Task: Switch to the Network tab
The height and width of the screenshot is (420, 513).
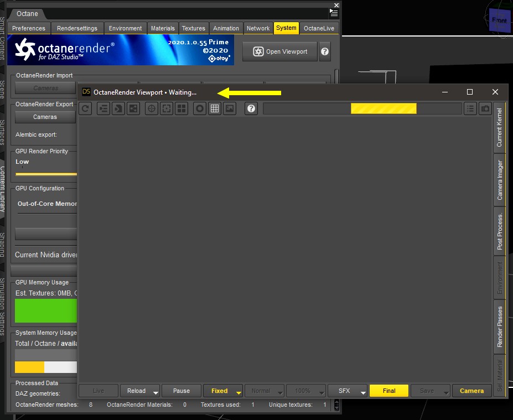Action: coord(258,28)
